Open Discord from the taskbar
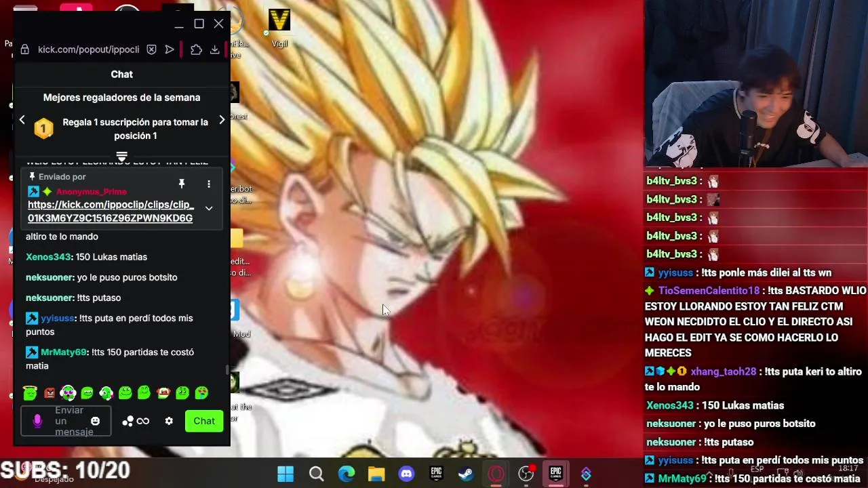The width and height of the screenshot is (868, 488). (406, 474)
